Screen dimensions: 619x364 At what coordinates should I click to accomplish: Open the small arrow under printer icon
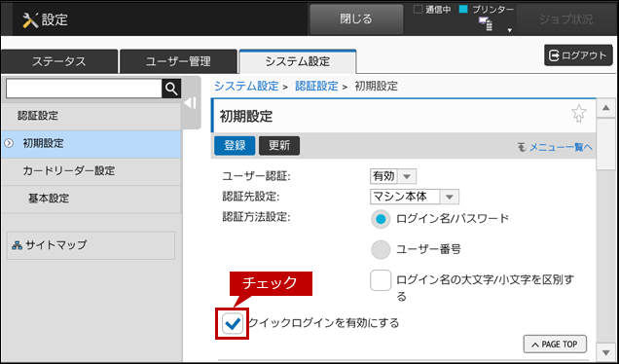click(x=509, y=30)
